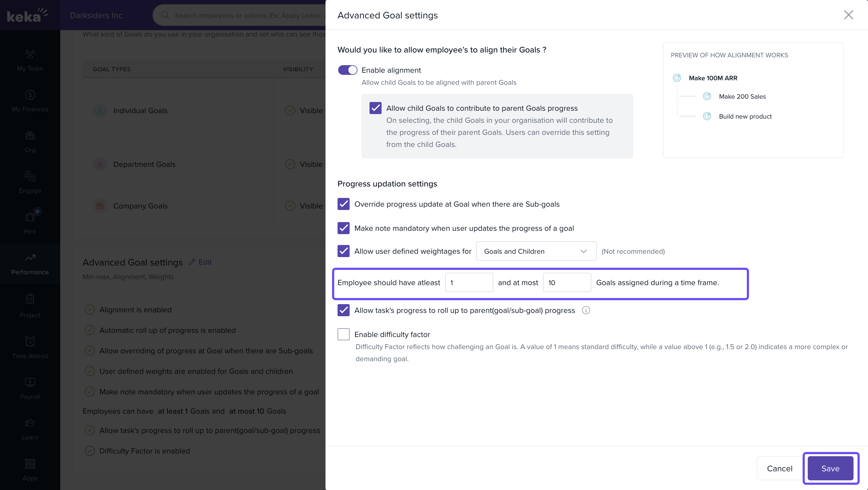Uncheck Override progress update at Goal checkbox
The height and width of the screenshot is (490, 868).
coord(343,204)
